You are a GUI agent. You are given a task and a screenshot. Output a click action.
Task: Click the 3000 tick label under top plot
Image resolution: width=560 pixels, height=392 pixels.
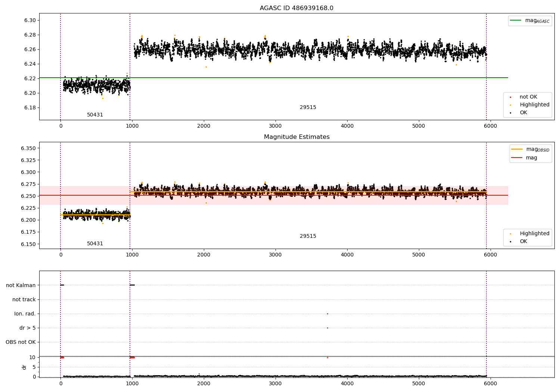276,126
